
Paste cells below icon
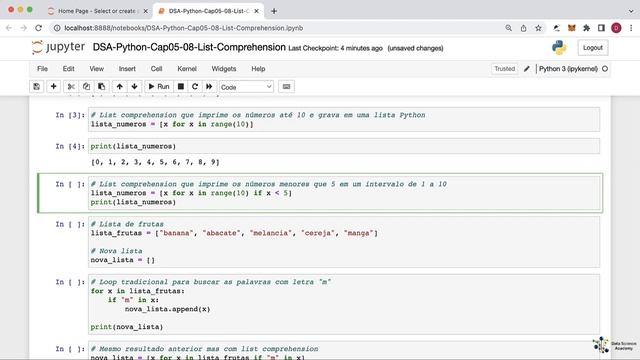[102, 87]
